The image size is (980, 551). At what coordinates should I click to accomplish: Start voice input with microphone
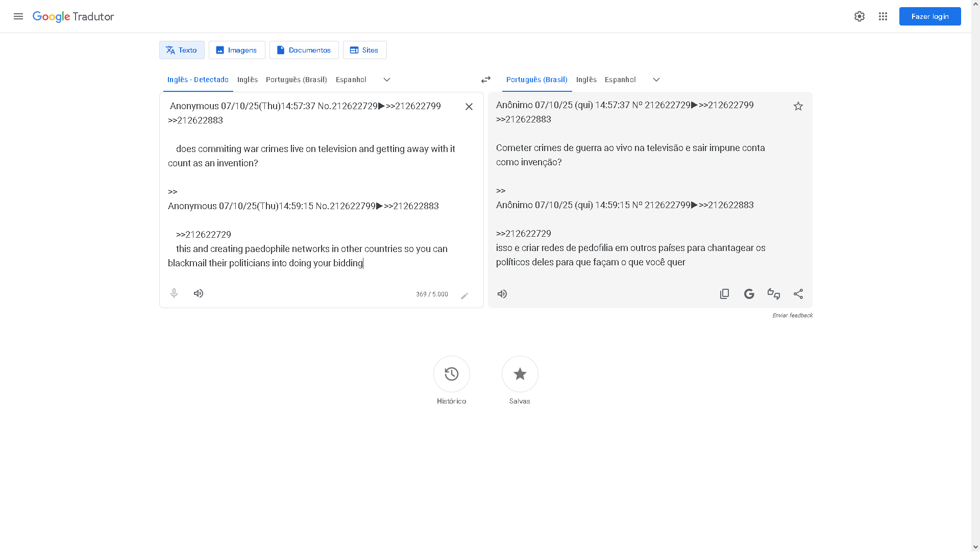[174, 293]
